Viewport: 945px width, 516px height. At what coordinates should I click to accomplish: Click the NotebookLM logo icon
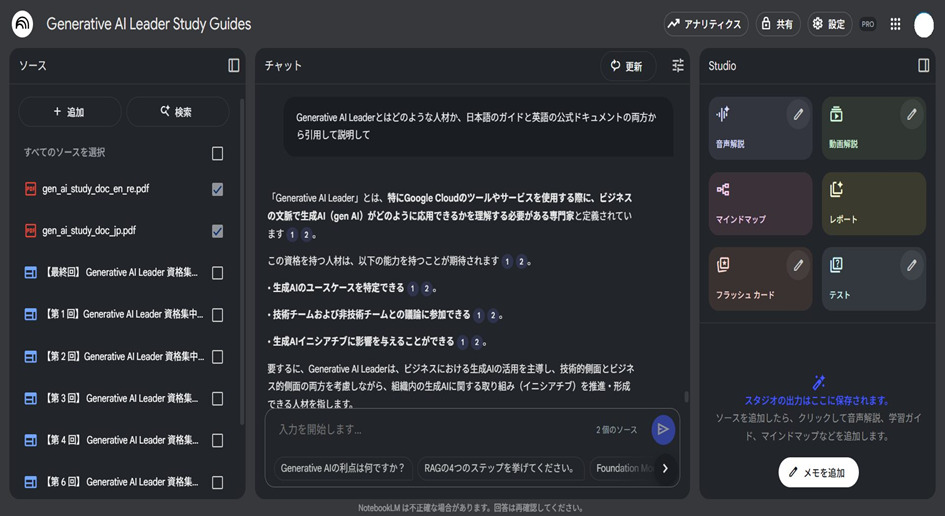coord(22,24)
